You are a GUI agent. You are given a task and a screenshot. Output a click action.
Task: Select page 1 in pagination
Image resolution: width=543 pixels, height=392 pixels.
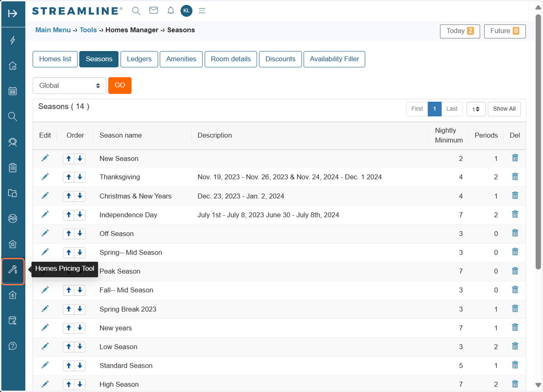coord(434,109)
